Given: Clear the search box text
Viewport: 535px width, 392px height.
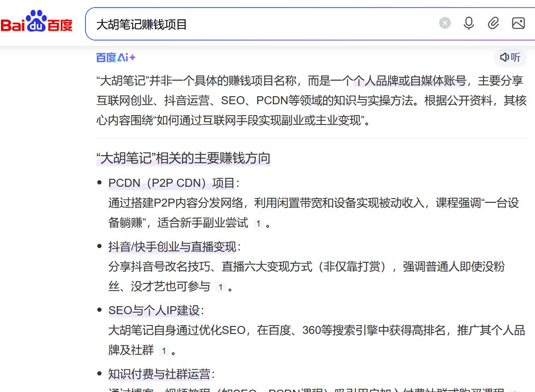Looking at the screenshot, I should pos(445,23).
